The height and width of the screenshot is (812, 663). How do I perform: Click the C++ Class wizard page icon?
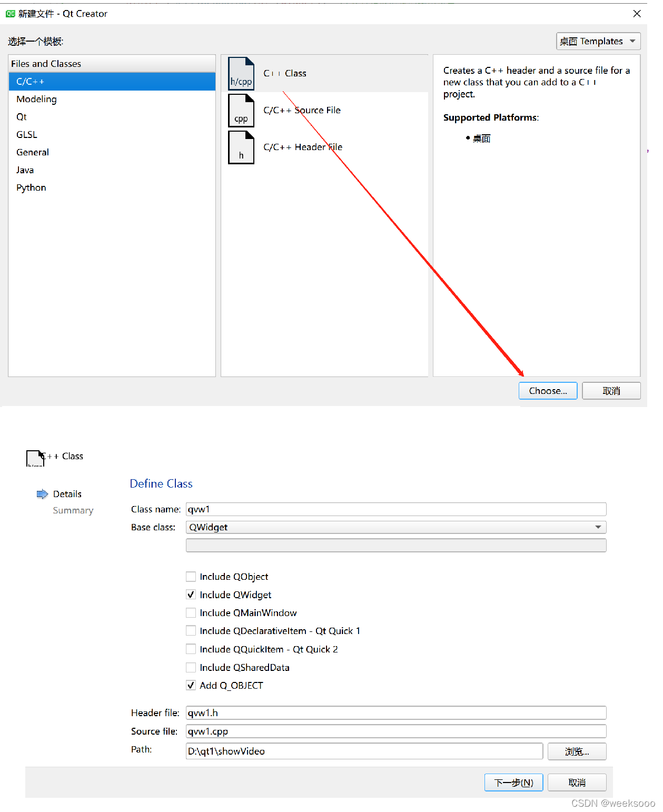pos(35,458)
